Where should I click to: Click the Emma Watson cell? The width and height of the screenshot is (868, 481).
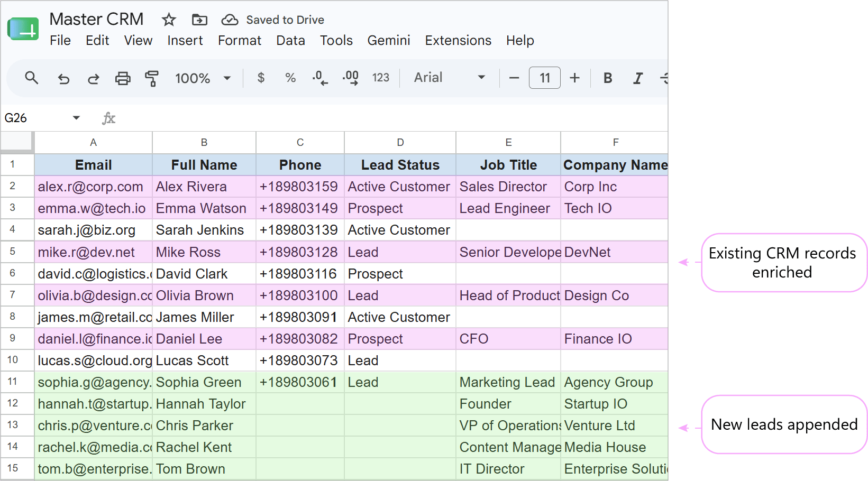tap(204, 208)
